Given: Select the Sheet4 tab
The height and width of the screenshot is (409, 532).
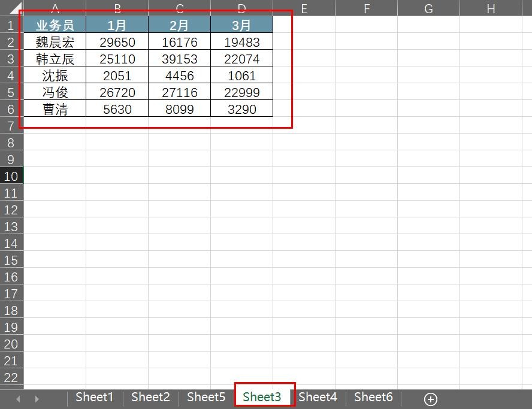Looking at the screenshot, I should coord(318,397).
